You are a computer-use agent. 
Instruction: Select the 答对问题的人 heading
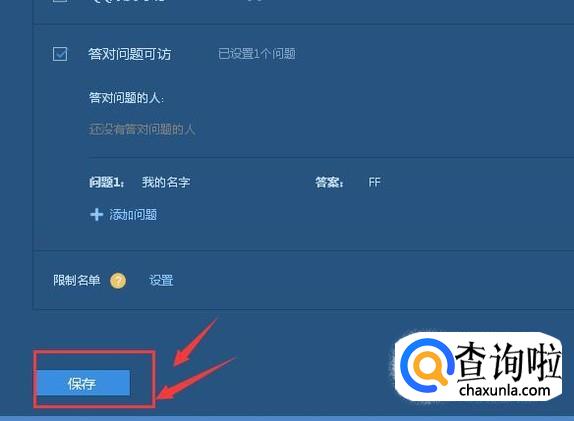[x=126, y=98]
